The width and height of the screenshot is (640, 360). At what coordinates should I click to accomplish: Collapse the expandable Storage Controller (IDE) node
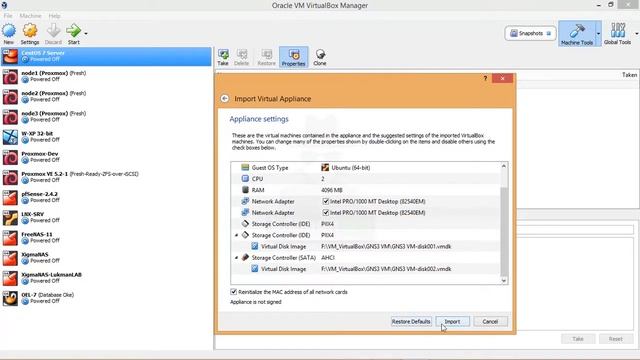pos(236,235)
